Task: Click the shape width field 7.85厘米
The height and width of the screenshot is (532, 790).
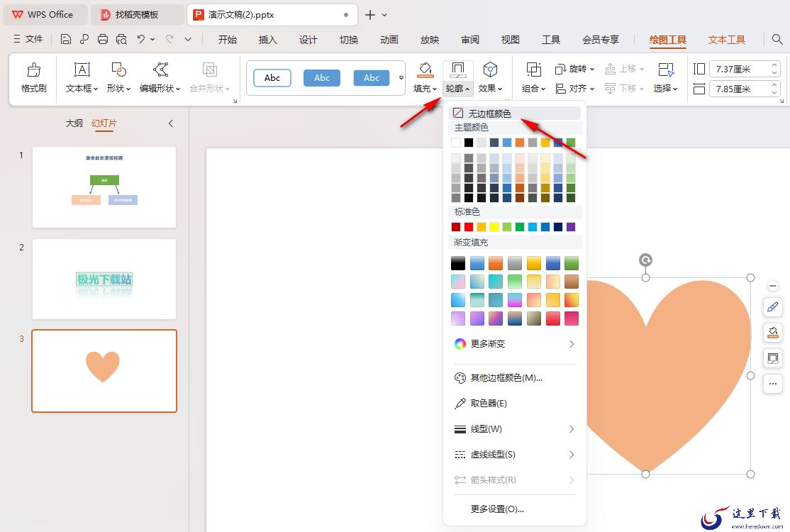Action: click(x=739, y=89)
